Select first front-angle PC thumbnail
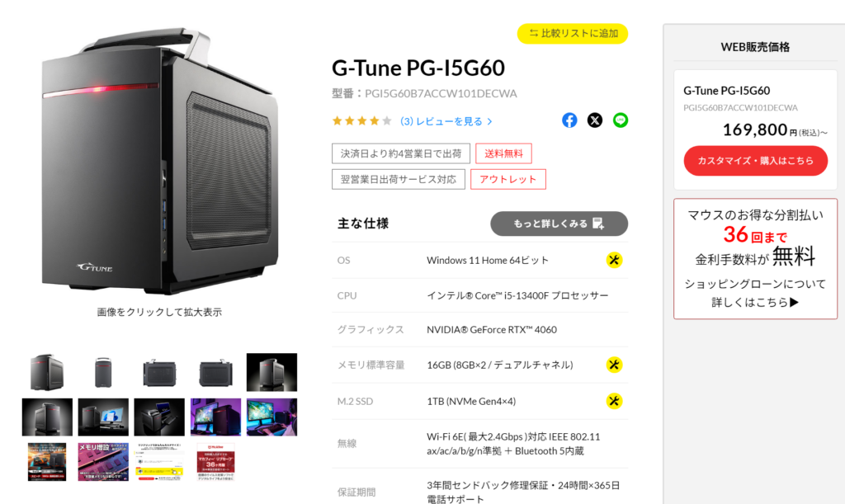Image resolution: width=845 pixels, height=504 pixels. point(47,372)
